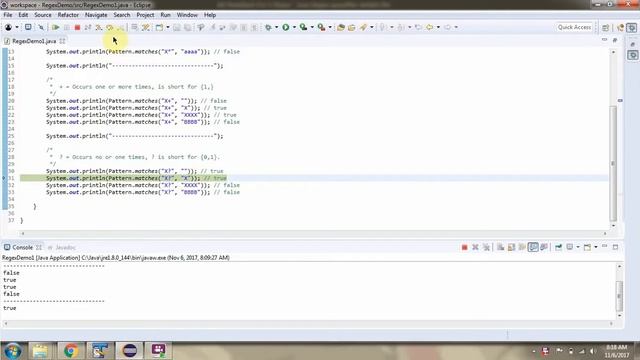Image resolution: width=640 pixels, height=360 pixels.
Task: Open File Explorer from the taskbar
Action: coord(40,351)
